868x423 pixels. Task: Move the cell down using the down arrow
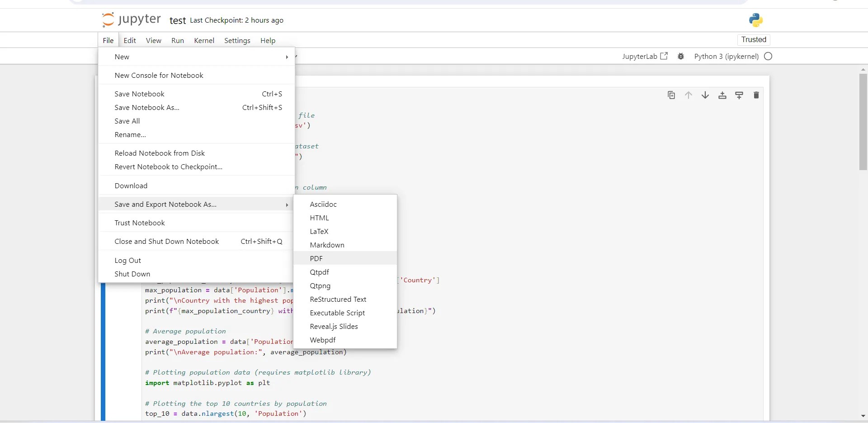point(705,95)
